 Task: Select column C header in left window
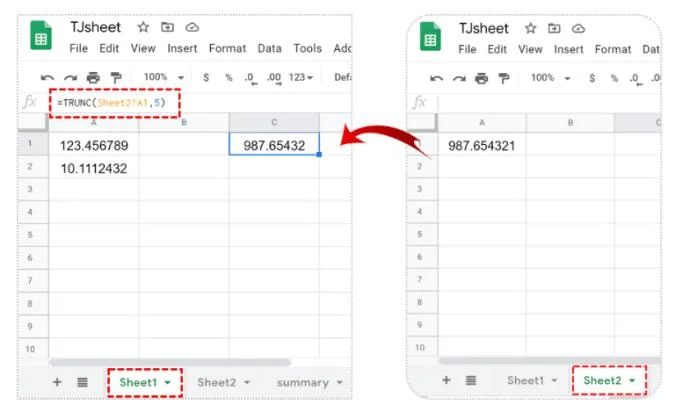(274, 122)
